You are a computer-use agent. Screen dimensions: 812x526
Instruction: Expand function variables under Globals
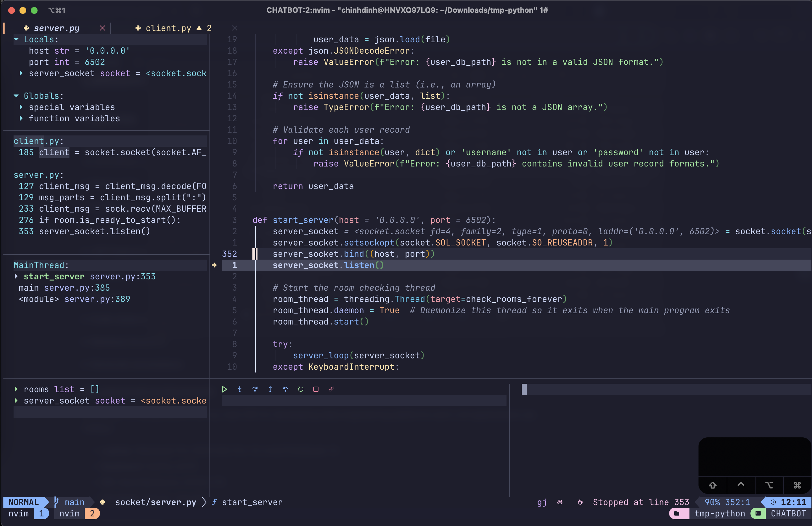(21, 118)
